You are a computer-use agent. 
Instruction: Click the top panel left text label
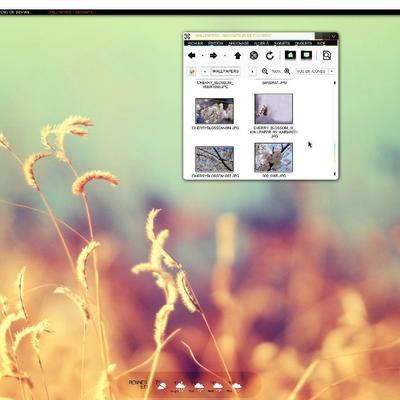pos(15,12)
